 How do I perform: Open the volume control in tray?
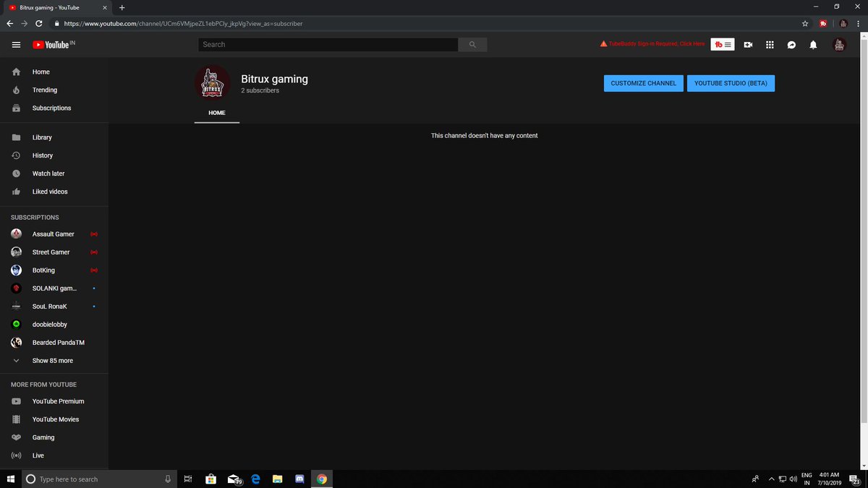tap(793, 479)
